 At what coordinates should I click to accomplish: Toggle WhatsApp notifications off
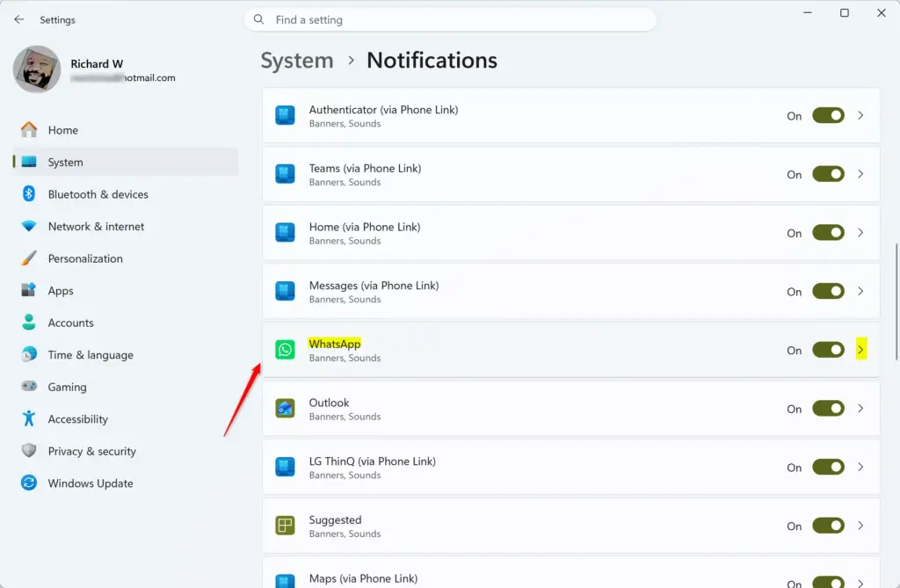(x=828, y=350)
